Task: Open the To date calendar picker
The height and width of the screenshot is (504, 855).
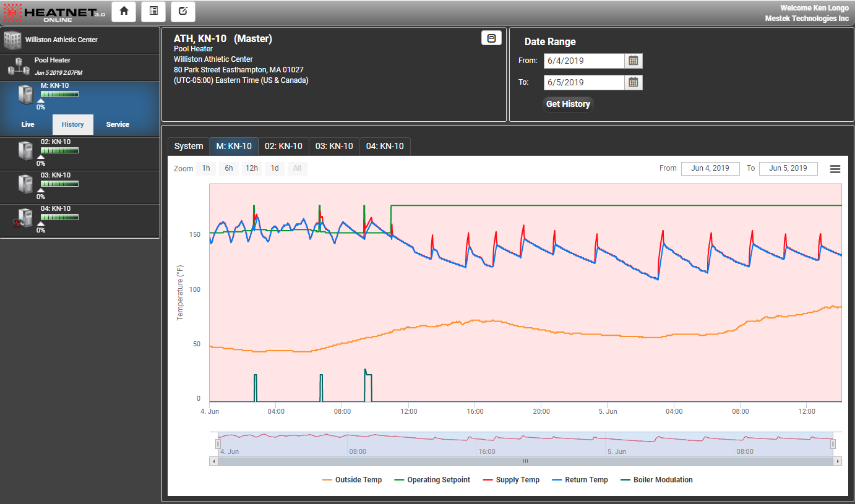Action: [x=633, y=82]
